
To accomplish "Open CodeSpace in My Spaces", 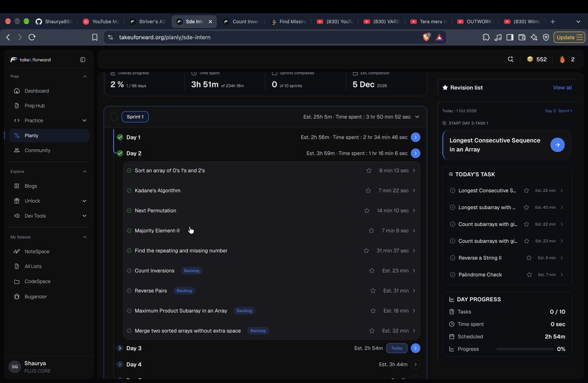I will pyautogui.click(x=49, y=282).
